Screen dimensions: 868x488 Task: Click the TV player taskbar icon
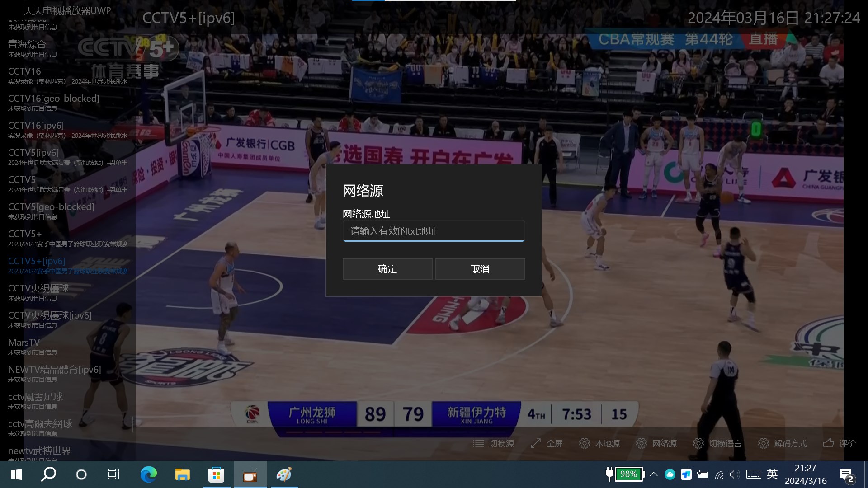coord(250,474)
